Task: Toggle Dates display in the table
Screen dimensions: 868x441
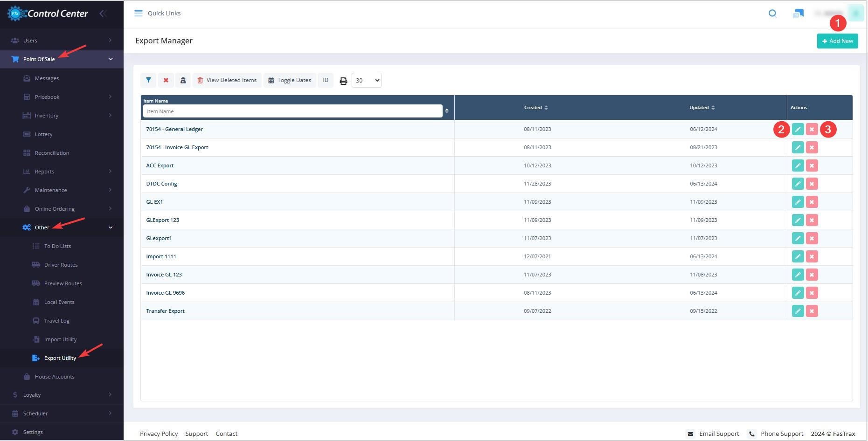Action: [x=290, y=80]
